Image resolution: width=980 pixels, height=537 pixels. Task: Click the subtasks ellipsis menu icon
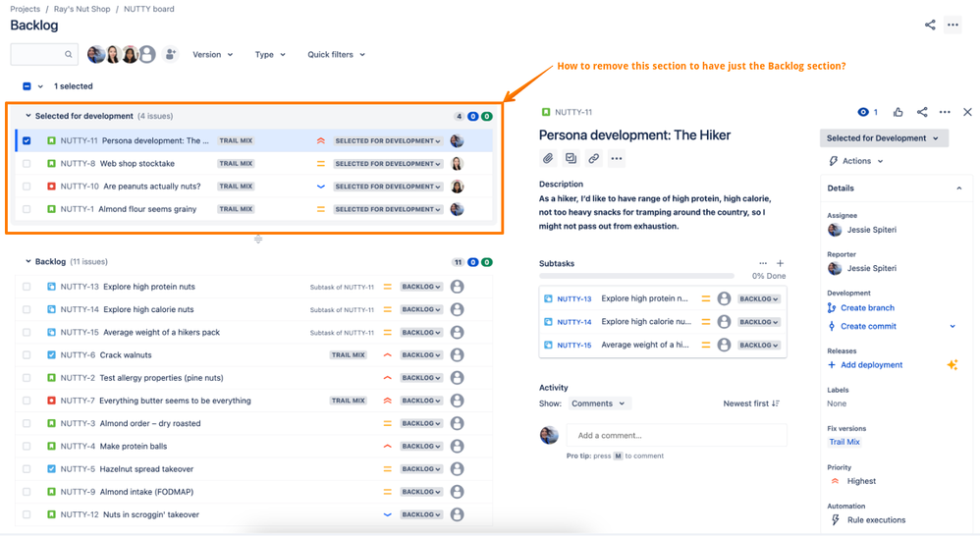[763, 263]
